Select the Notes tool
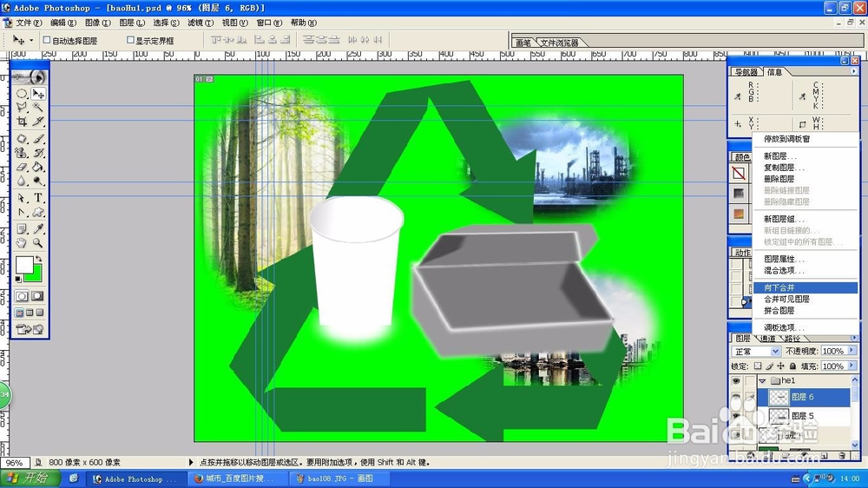Viewport: 868px width, 488px height. (x=22, y=228)
